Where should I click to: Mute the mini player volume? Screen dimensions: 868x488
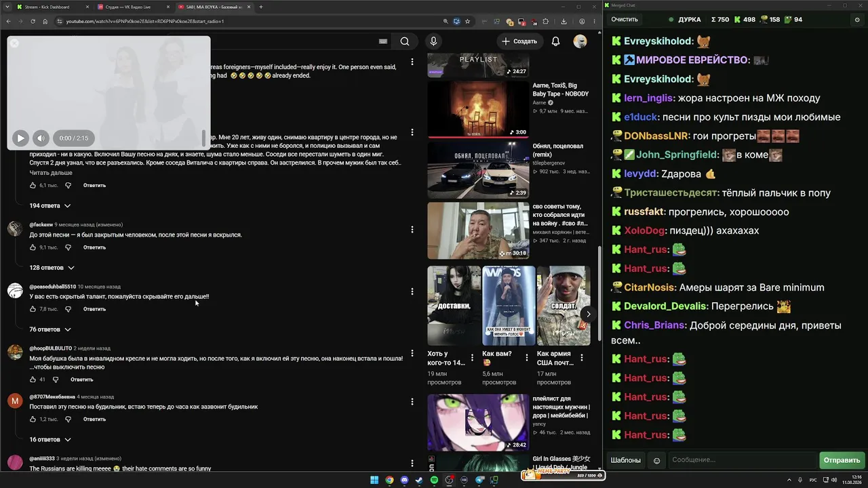[x=41, y=138]
